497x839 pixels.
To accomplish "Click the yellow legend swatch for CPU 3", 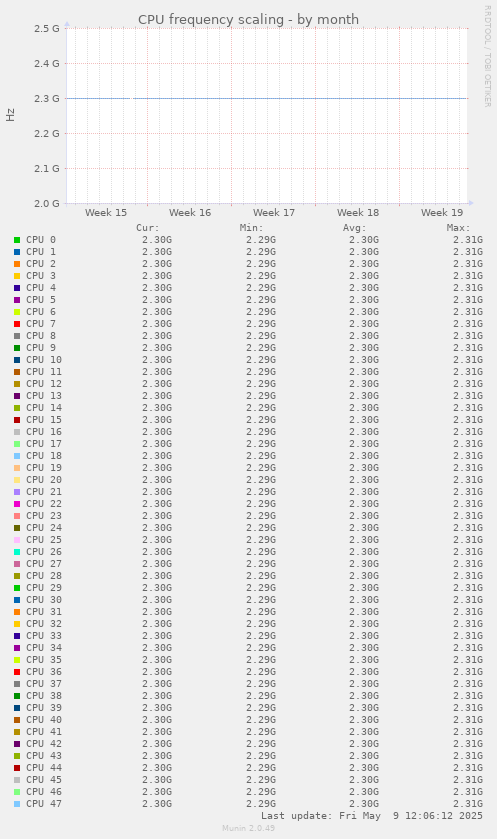I will pos(17,276).
